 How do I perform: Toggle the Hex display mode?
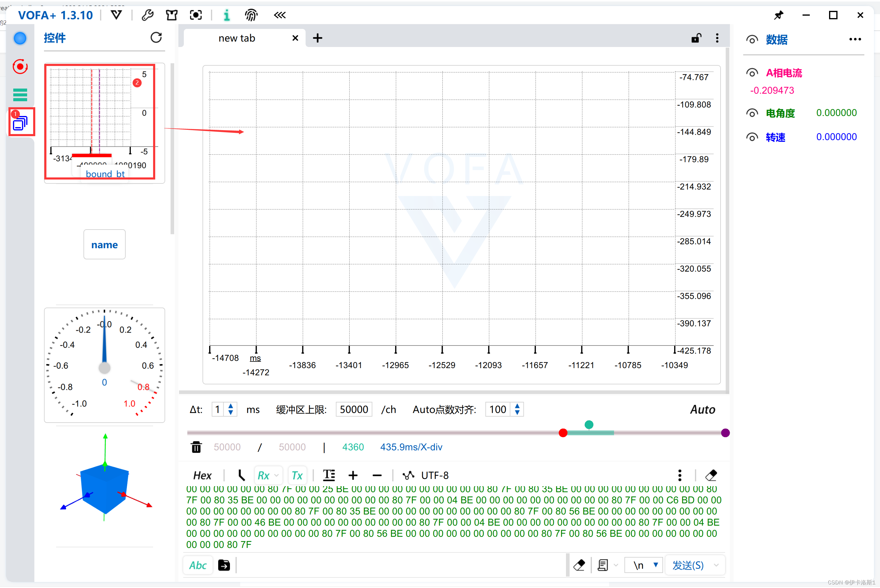click(x=202, y=476)
